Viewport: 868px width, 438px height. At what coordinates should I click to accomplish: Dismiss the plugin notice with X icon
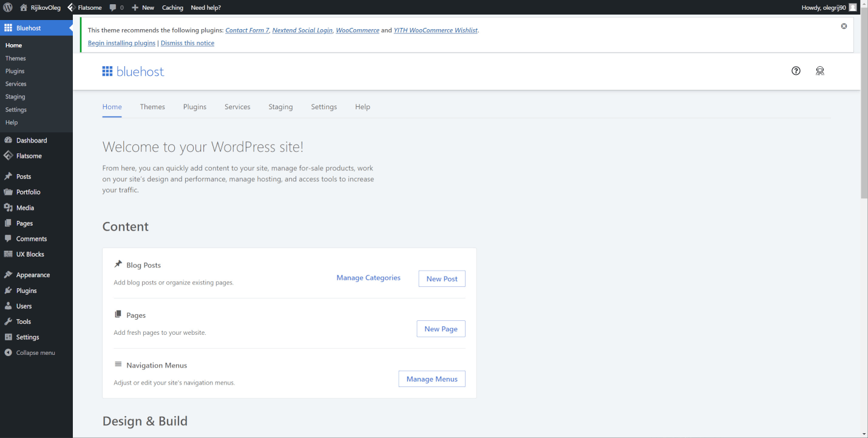pyautogui.click(x=844, y=26)
